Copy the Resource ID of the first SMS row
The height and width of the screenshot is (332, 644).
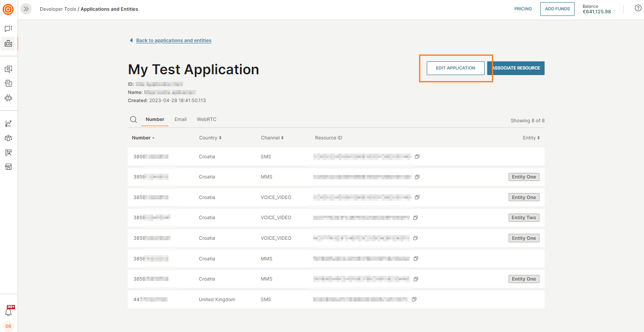(x=417, y=156)
